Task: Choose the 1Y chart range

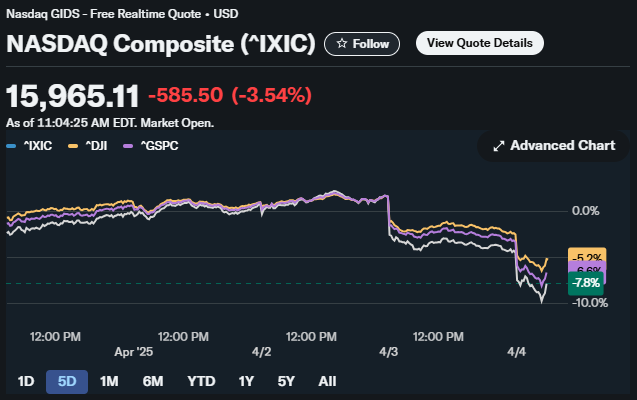Action: point(245,381)
